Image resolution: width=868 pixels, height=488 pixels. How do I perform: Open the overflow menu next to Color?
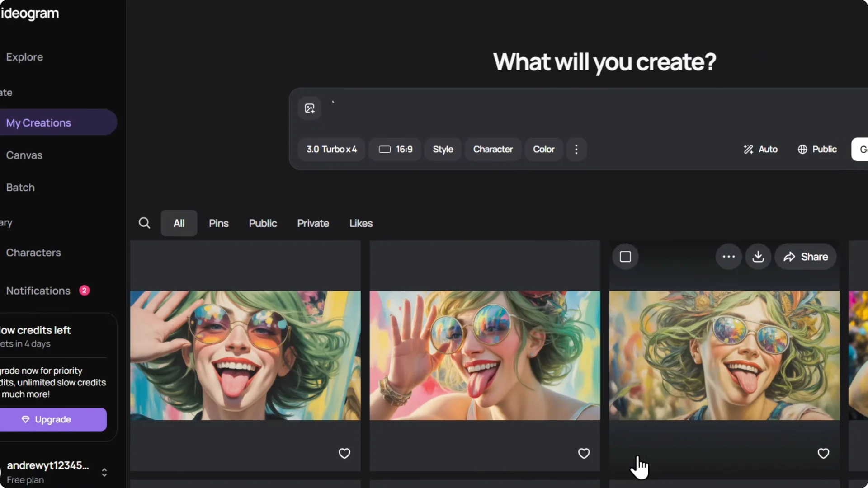coord(576,149)
